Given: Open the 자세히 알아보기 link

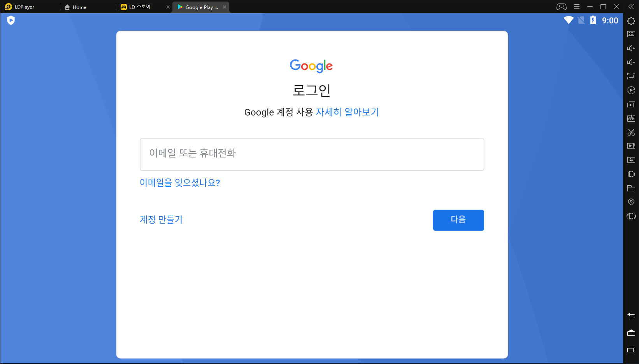Looking at the screenshot, I should tap(347, 112).
